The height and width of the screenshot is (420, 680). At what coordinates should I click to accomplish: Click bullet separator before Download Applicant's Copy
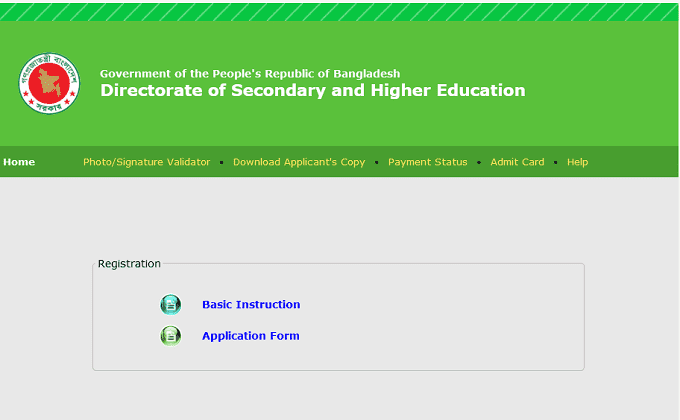[x=222, y=162]
